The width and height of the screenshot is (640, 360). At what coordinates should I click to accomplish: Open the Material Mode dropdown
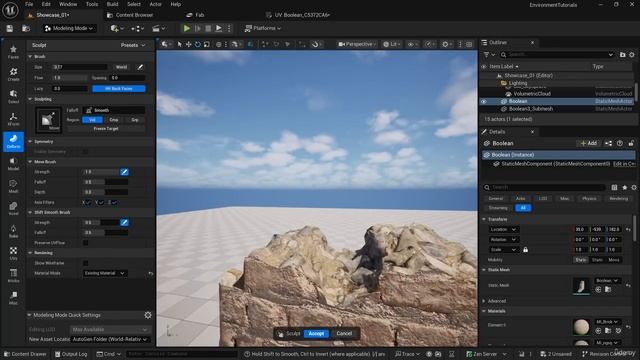105,273
